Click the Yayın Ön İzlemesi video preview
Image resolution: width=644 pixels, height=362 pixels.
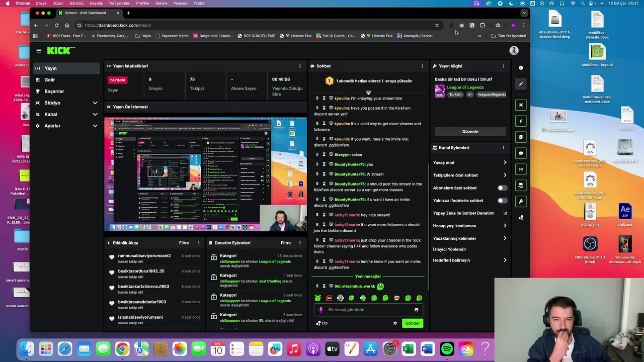[205, 174]
